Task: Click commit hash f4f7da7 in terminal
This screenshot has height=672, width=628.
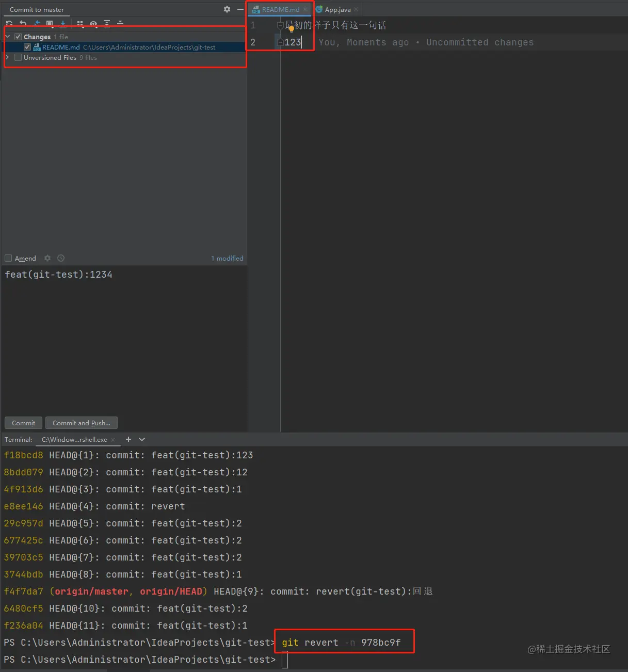Action: [x=23, y=591]
